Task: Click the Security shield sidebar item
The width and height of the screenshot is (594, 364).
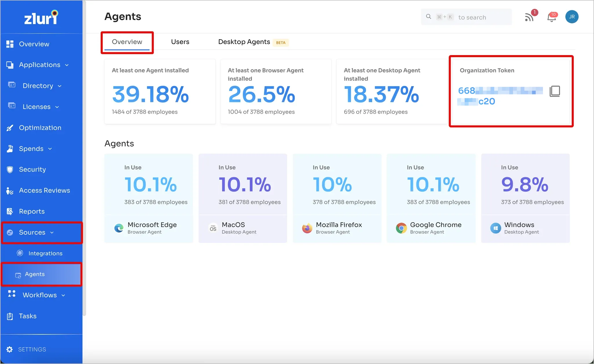Action: pyautogui.click(x=32, y=170)
